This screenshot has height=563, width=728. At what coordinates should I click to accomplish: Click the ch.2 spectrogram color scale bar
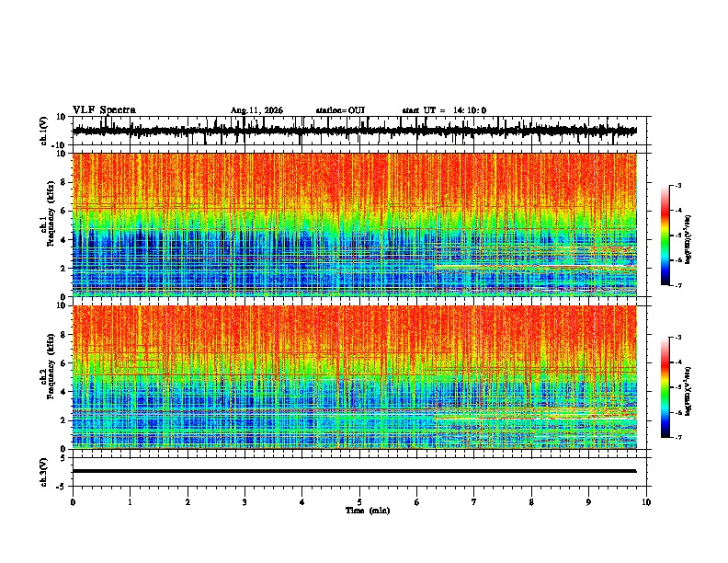(665, 387)
